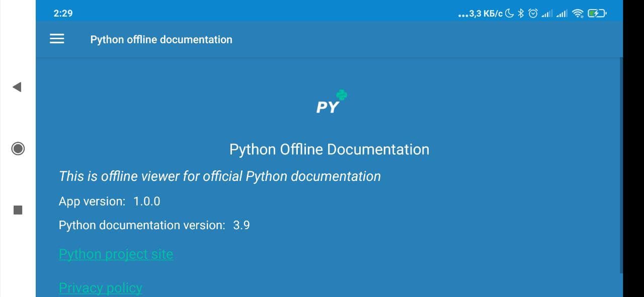Tap the Python offline documentation toolbar title
Screen dimensions: 644x297
click(x=161, y=40)
